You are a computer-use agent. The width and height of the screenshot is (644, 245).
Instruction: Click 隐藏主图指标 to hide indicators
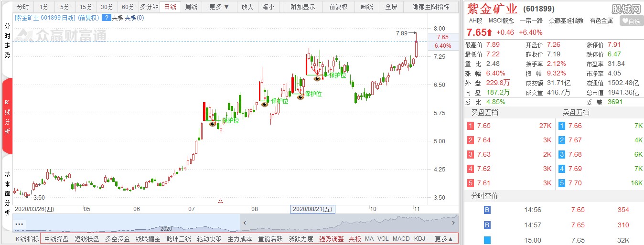pyautogui.click(x=430, y=7)
